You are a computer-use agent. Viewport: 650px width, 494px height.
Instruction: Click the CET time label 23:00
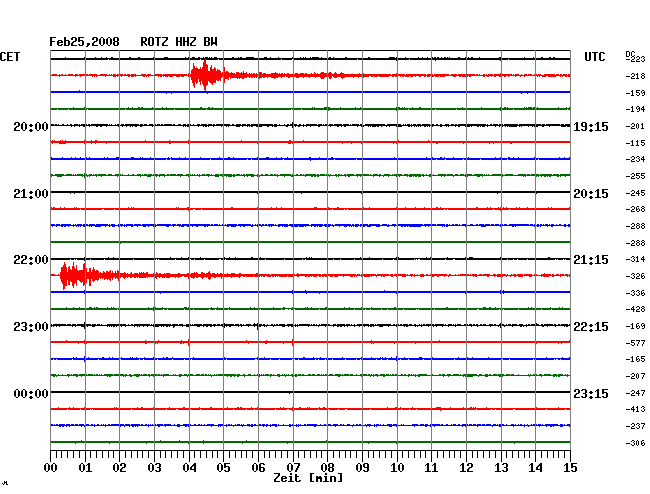click(31, 327)
